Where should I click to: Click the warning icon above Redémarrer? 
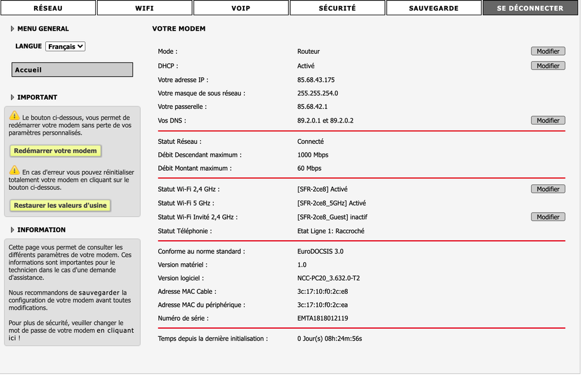click(x=15, y=116)
